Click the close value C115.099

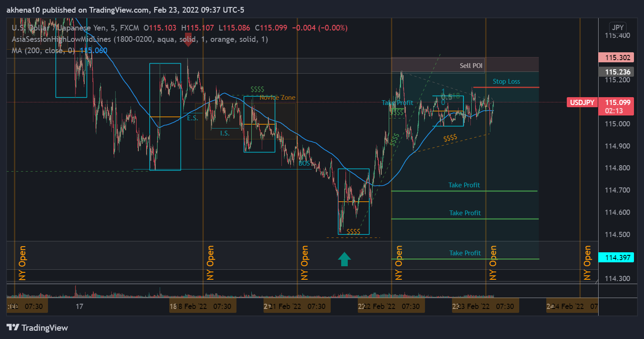click(271, 28)
